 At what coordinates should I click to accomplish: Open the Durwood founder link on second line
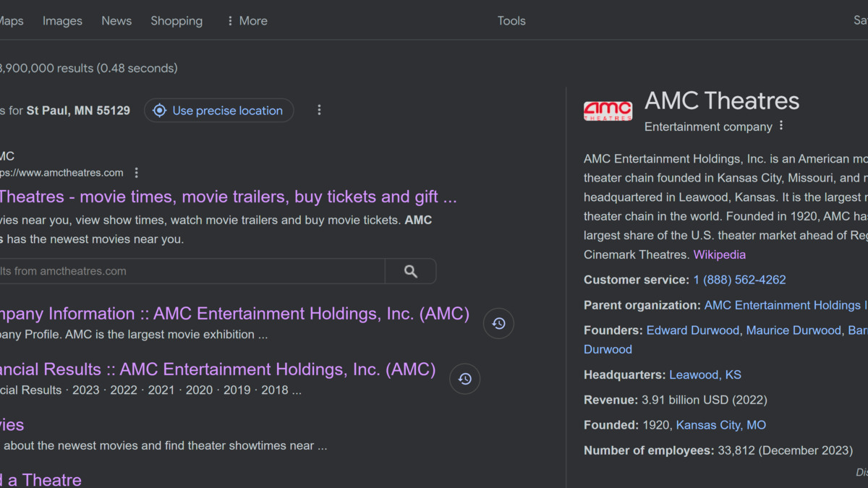coord(608,349)
